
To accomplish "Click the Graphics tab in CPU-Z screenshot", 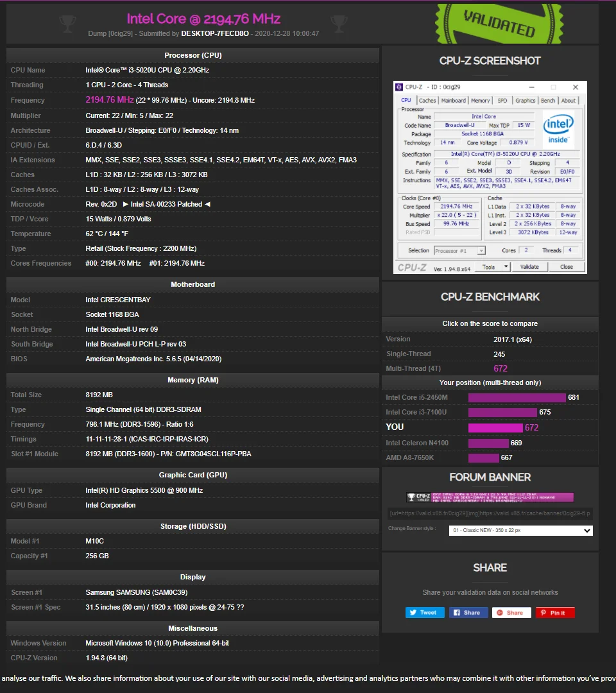I will point(526,101).
